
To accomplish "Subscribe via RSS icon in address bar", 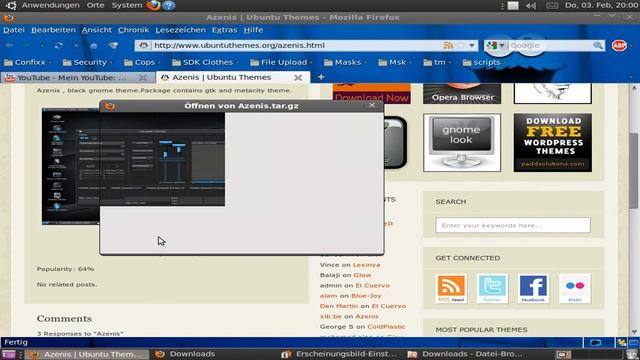I will [448, 45].
